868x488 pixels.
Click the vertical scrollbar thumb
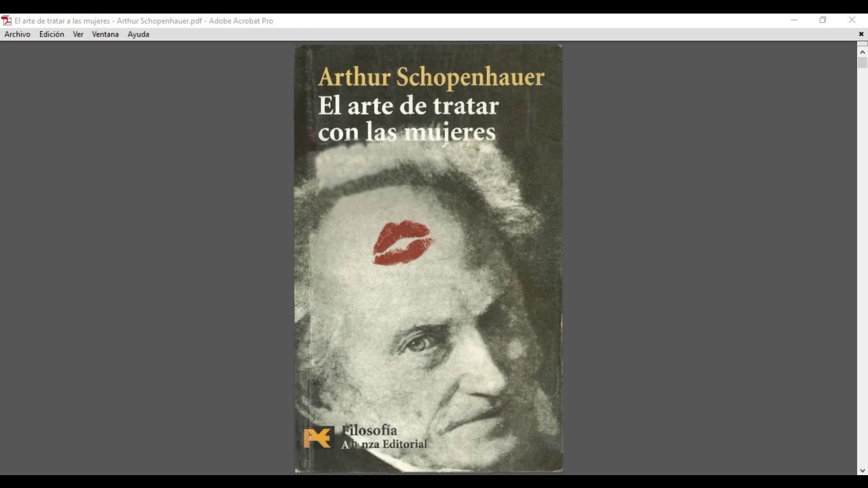click(x=863, y=63)
